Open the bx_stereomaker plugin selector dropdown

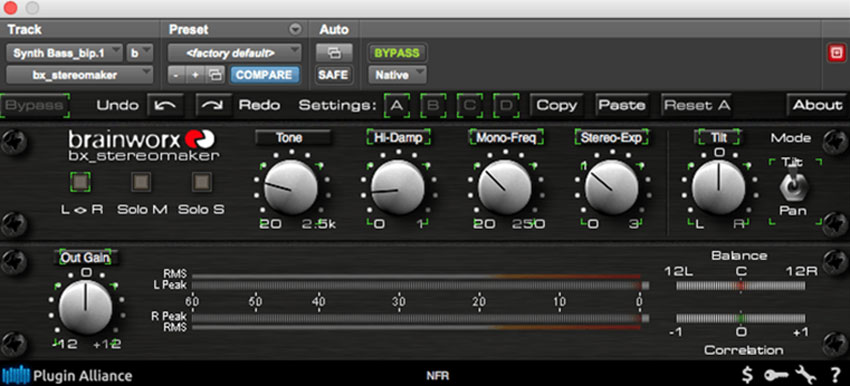(x=80, y=75)
